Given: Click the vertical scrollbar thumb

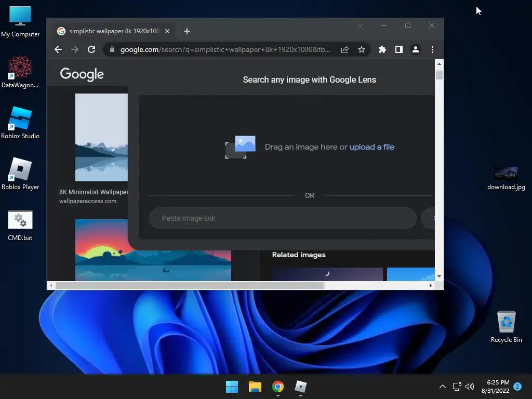Looking at the screenshot, I should tap(439, 75).
